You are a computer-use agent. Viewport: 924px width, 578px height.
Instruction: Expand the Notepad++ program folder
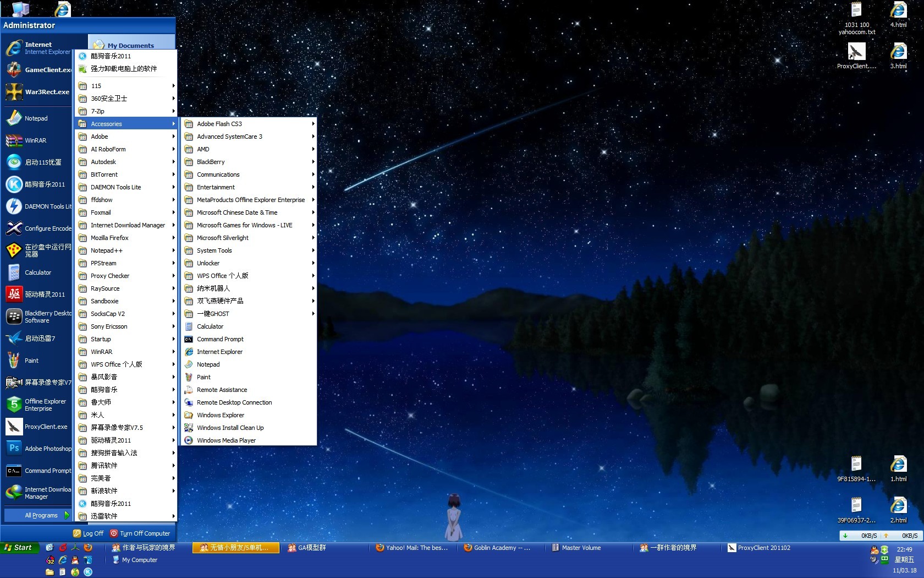pos(126,250)
